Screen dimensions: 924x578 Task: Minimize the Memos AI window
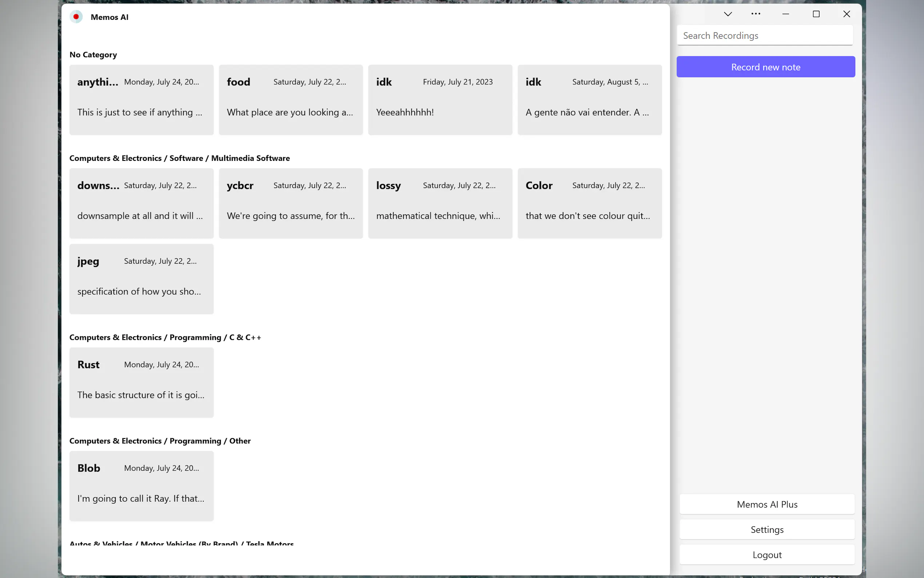pos(786,14)
